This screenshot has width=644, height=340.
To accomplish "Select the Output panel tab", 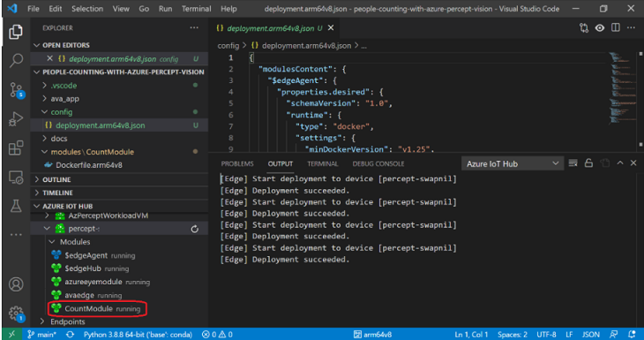I will (x=281, y=163).
